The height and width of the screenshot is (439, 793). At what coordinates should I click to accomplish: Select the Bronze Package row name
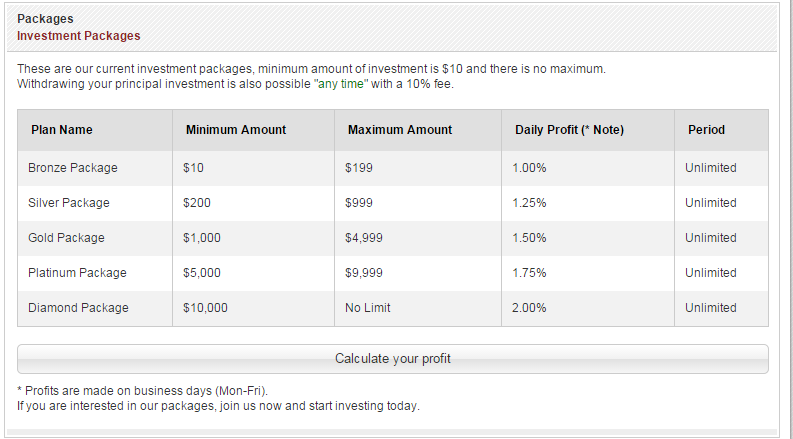(73, 168)
